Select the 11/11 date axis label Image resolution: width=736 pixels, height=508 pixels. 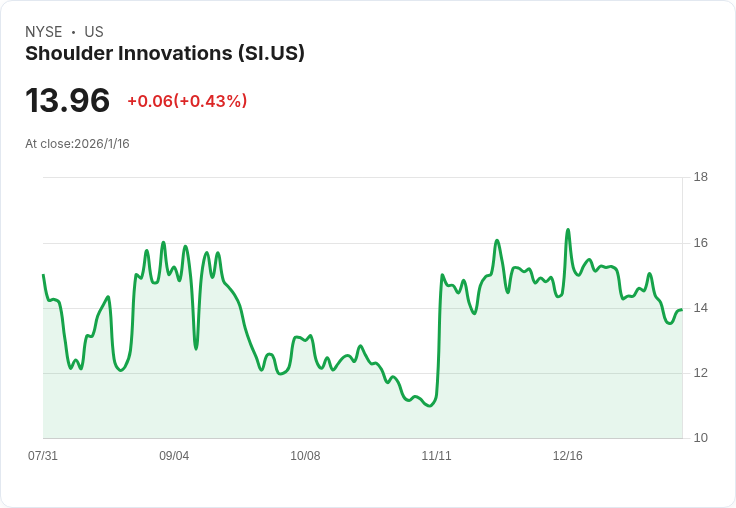click(x=437, y=456)
